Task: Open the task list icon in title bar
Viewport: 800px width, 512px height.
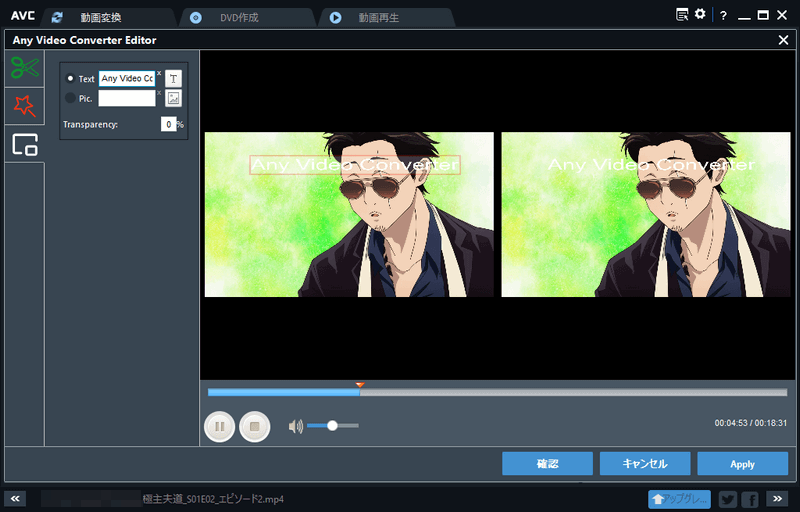Action: (x=682, y=15)
